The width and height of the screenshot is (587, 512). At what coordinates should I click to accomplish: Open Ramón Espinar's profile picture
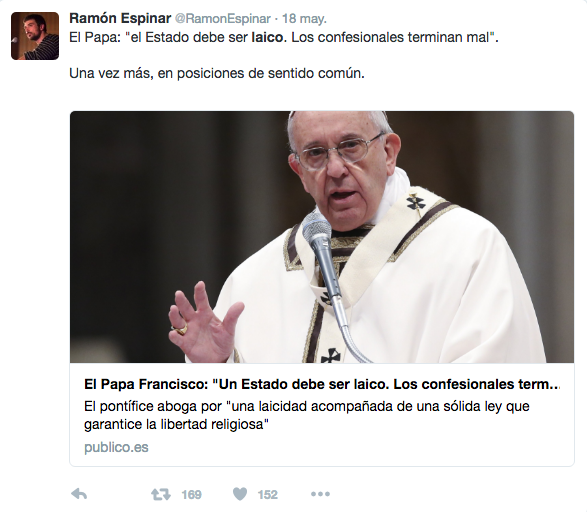click(x=35, y=36)
